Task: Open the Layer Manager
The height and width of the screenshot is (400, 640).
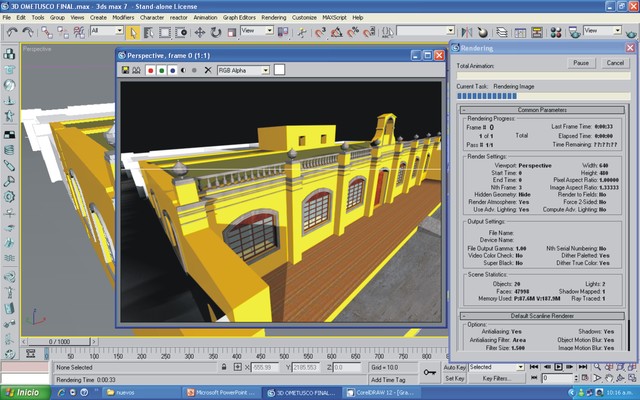Action: coord(502,32)
